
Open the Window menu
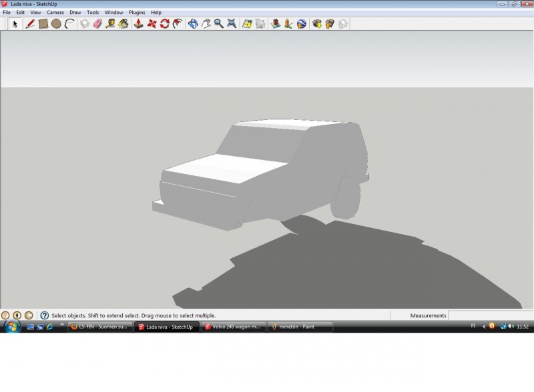[113, 12]
